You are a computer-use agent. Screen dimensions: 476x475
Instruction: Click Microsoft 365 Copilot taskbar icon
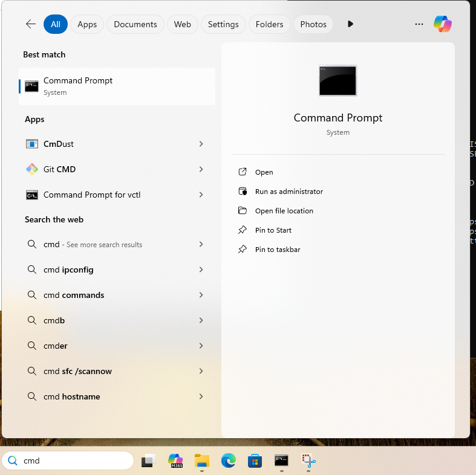[x=175, y=461]
